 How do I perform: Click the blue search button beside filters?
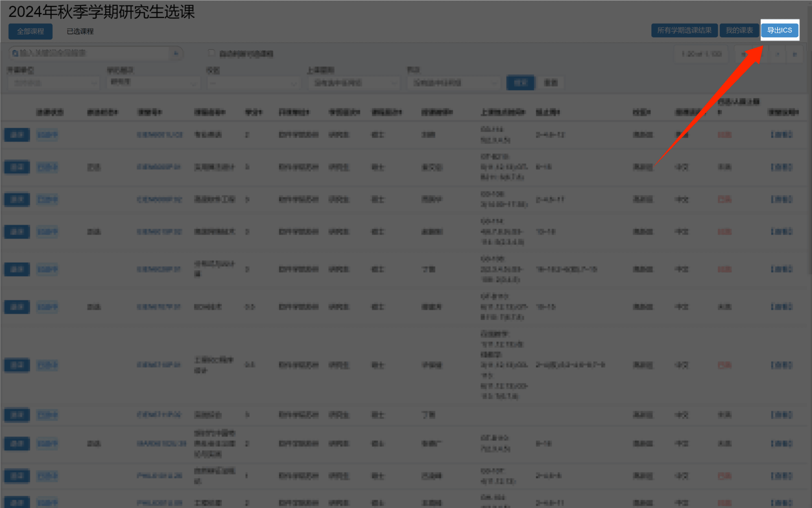(520, 83)
